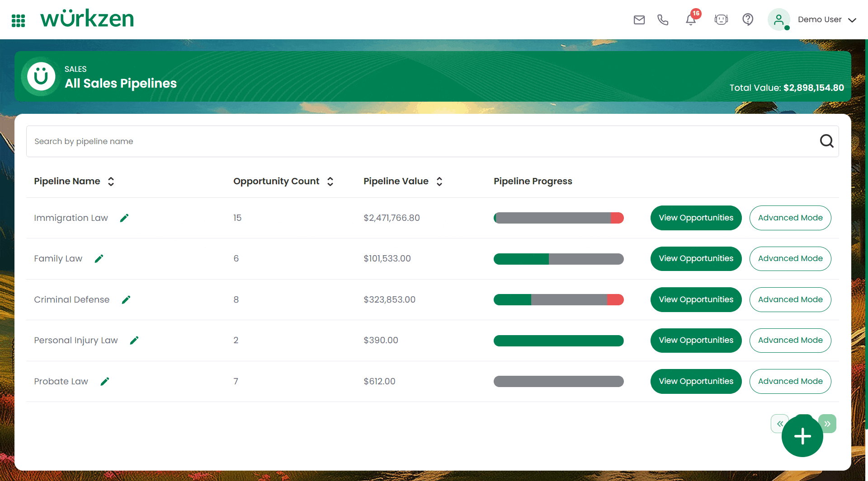Click the search magnifier icon

point(826,141)
